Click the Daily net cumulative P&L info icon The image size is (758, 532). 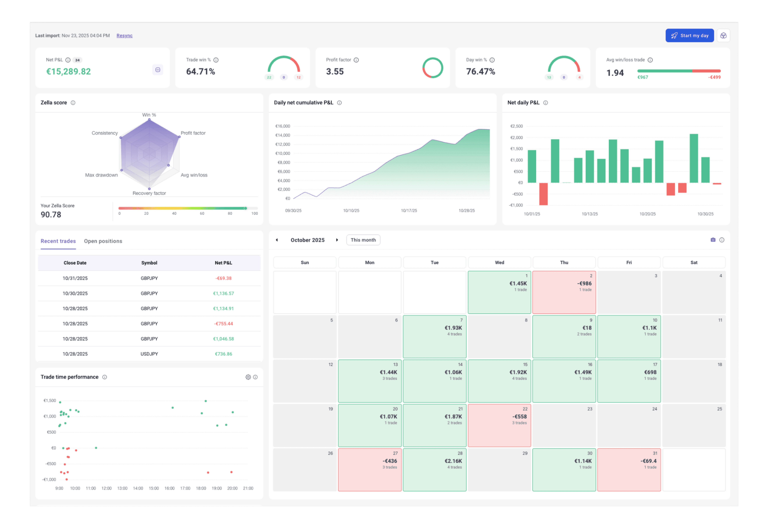339,103
